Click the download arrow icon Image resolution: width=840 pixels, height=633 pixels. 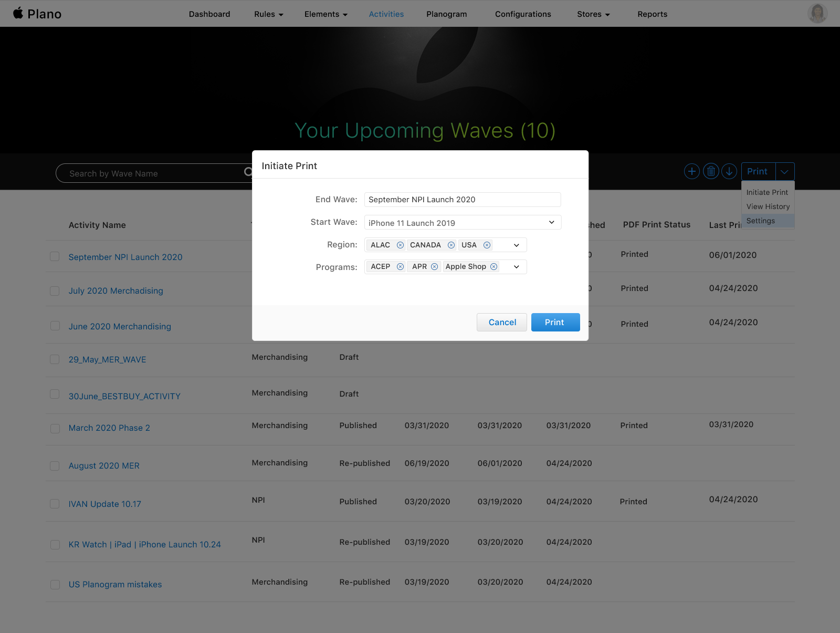[x=729, y=171]
